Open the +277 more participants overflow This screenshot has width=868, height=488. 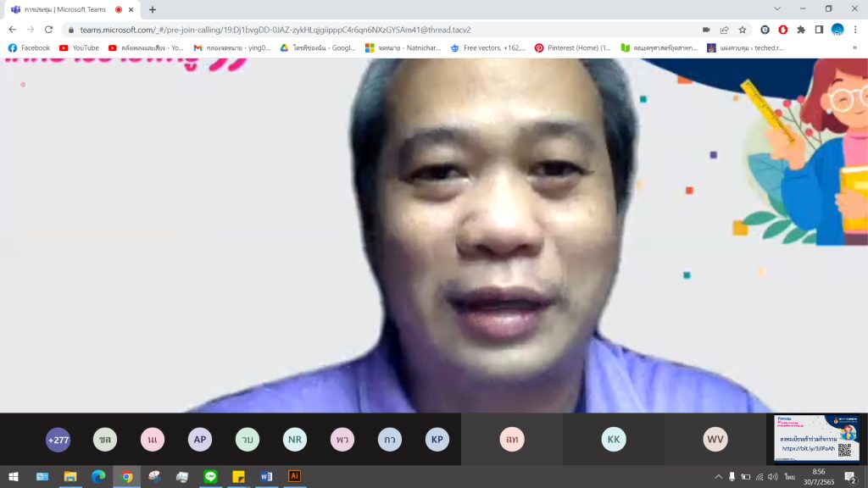[x=58, y=440]
